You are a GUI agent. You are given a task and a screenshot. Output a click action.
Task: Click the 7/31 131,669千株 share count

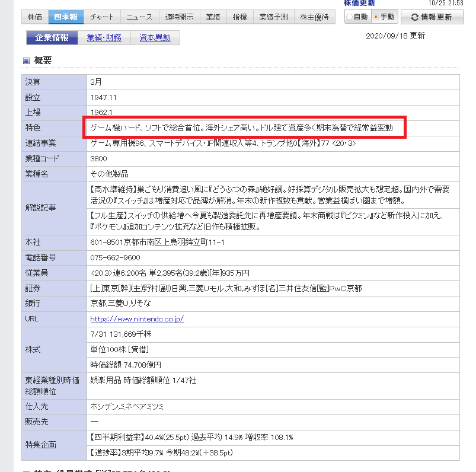click(x=121, y=334)
